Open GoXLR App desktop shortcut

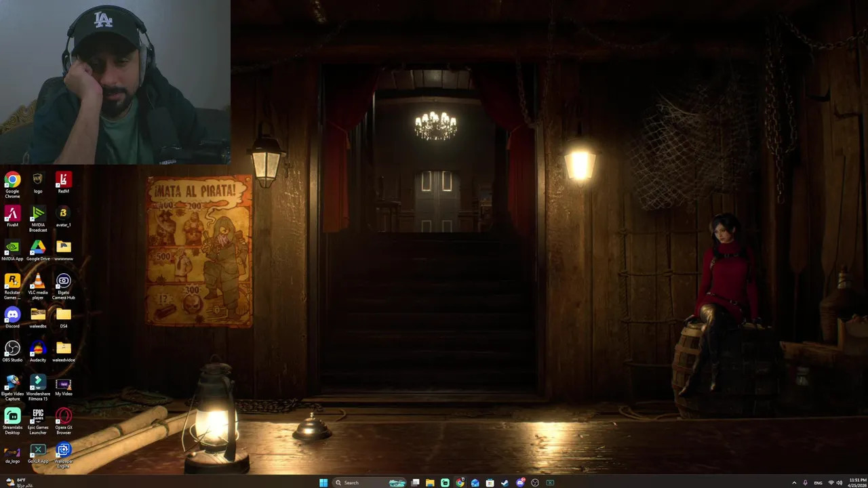point(38,453)
